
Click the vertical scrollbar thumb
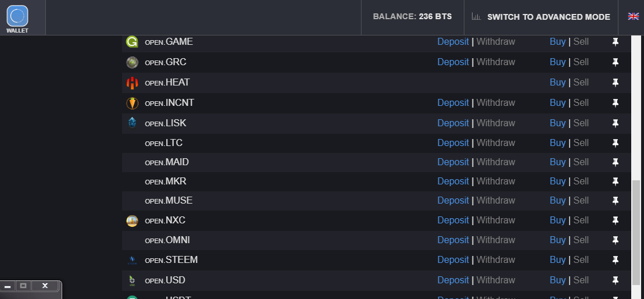(x=636, y=233)
